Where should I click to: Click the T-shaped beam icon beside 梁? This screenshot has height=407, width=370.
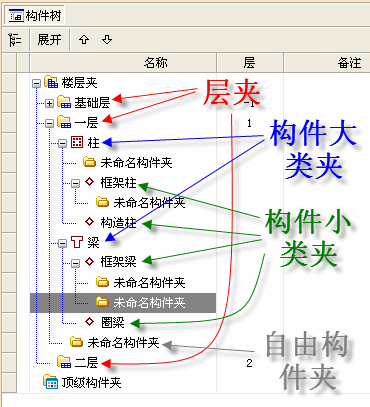pyautogui.click(x=77, y=242)
